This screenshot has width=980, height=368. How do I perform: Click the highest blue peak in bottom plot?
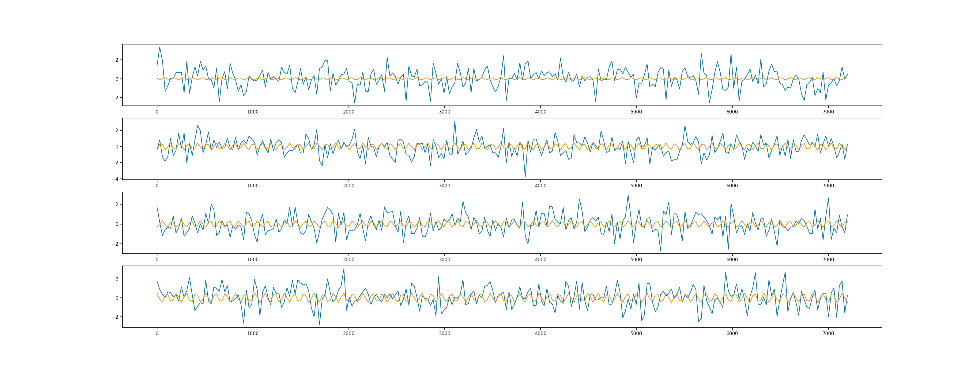(x=344, y=269)
